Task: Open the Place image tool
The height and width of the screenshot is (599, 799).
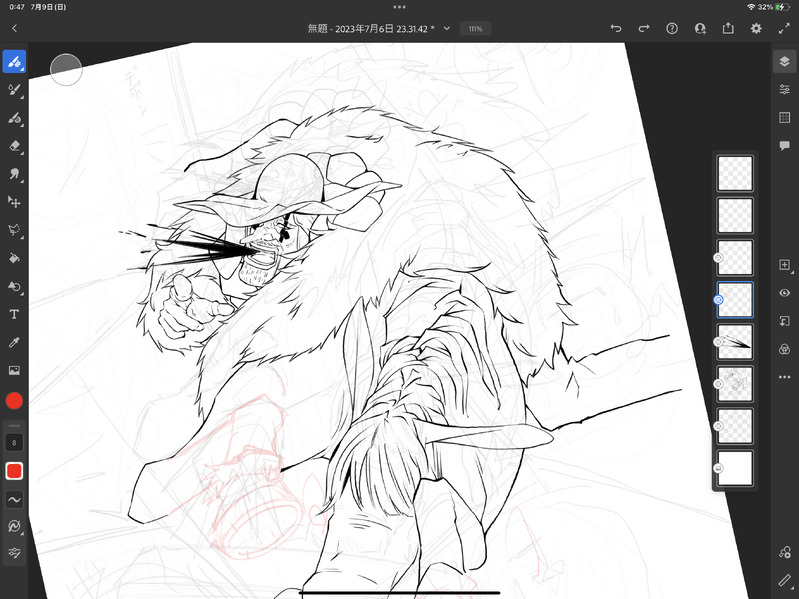Action: [14, 370]
